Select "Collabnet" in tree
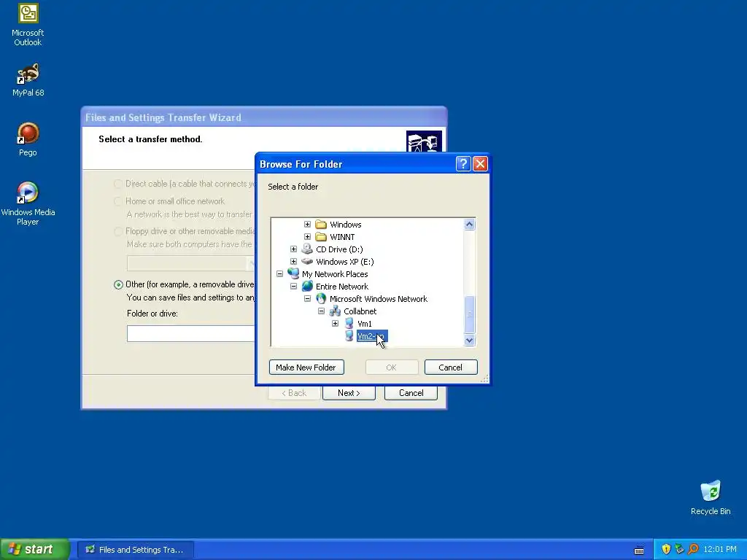This screenshot has height=560, width=747. click(x=360, y=311)
